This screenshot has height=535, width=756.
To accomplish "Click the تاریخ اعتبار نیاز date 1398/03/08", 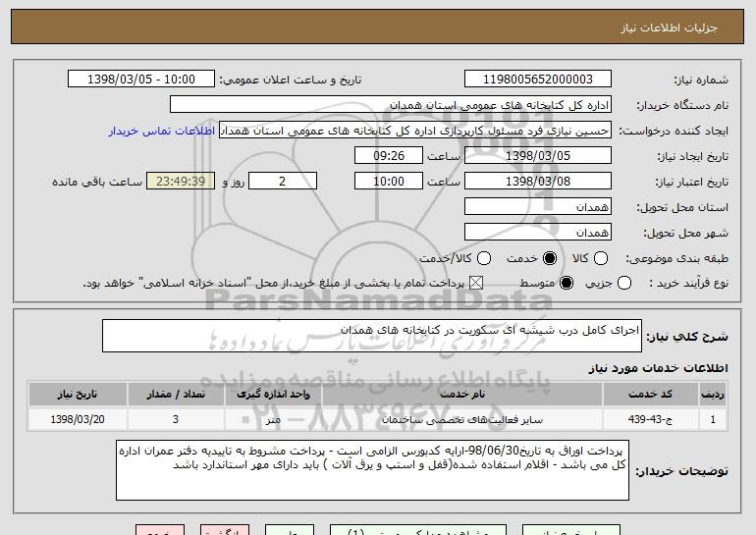I will pos(538,182).
